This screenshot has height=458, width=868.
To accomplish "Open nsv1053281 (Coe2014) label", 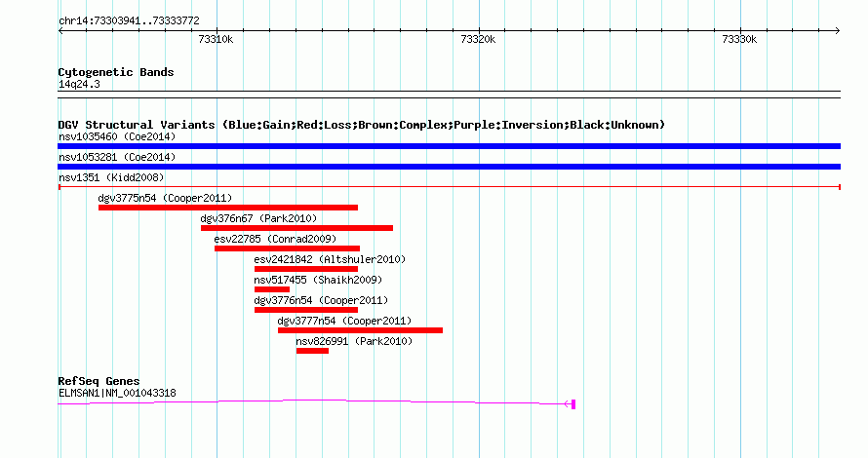I will pyautogui.click(x=117, y=157).
